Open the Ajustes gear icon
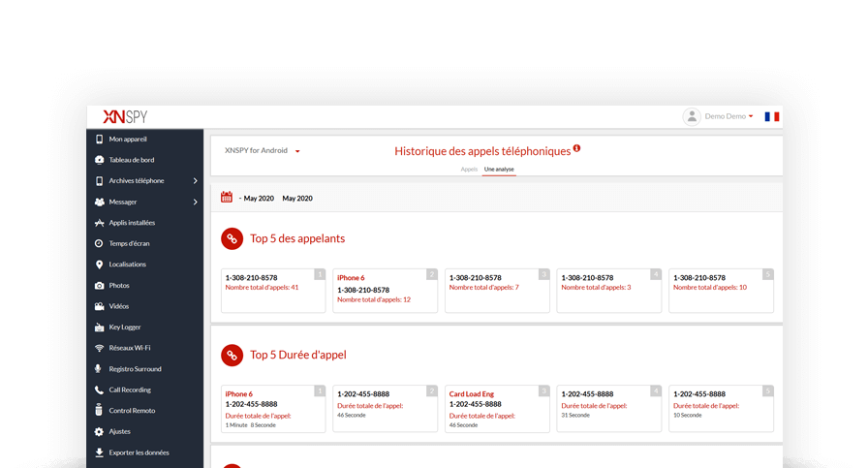868x468 pixels. 99,431
